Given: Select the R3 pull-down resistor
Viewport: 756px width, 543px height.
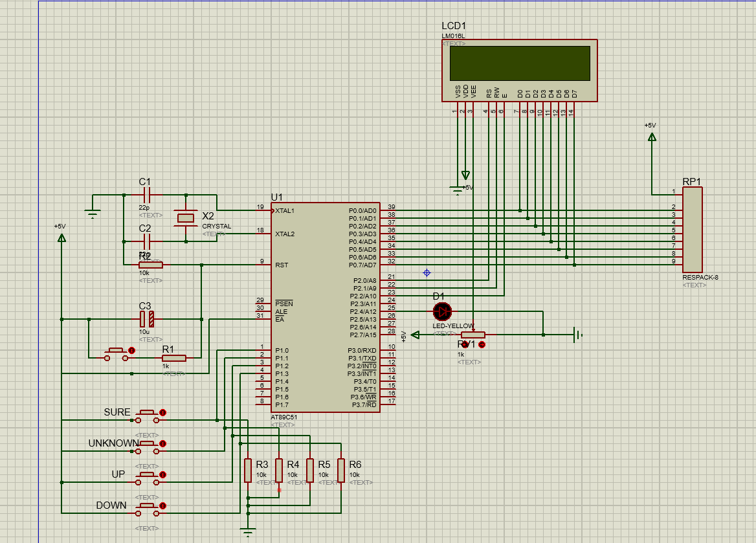Looking at the screenshot, I should [x=248, y=470].
